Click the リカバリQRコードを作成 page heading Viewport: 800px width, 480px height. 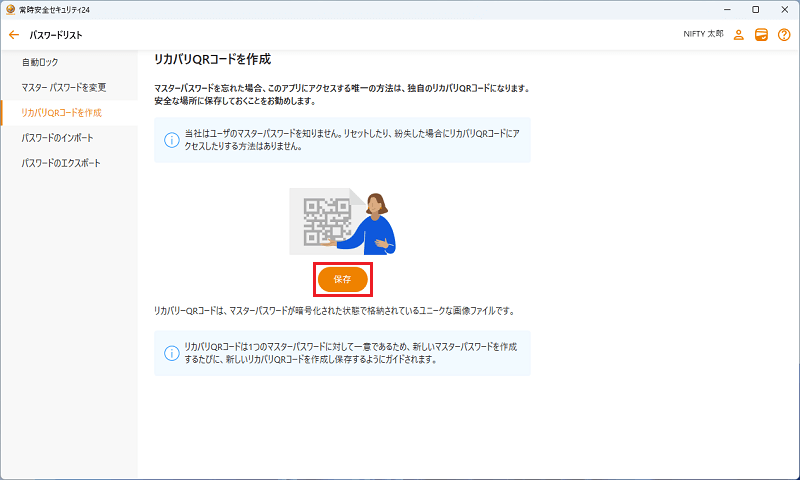click(x=212, y=59)
